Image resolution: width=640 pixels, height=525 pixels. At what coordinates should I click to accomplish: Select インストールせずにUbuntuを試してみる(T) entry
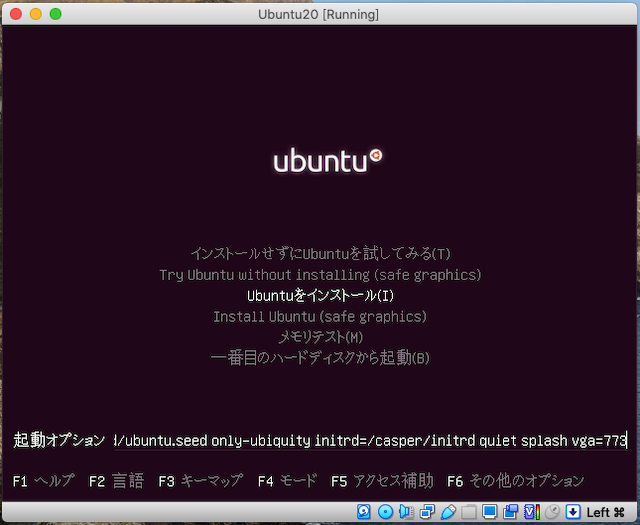point(320,254)
